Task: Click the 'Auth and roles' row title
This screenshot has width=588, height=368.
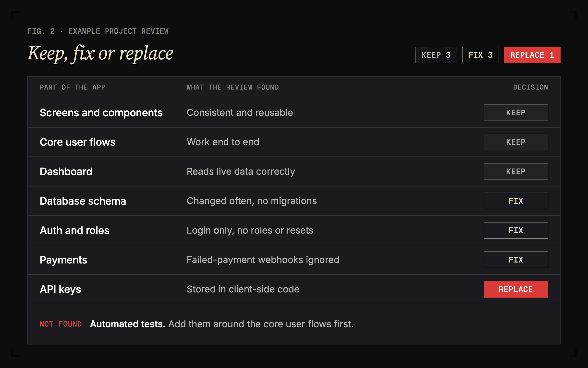Action: (x=74, y=230)
